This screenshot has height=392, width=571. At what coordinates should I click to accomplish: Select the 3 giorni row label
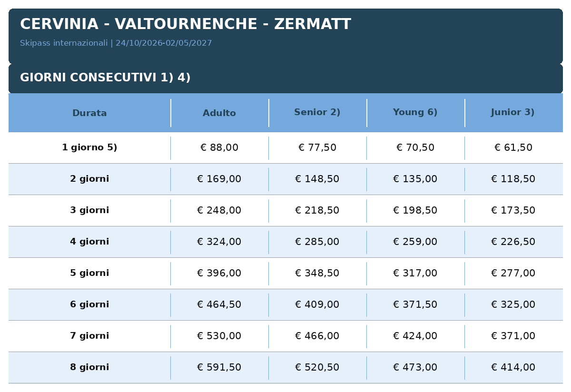point(89,210)
